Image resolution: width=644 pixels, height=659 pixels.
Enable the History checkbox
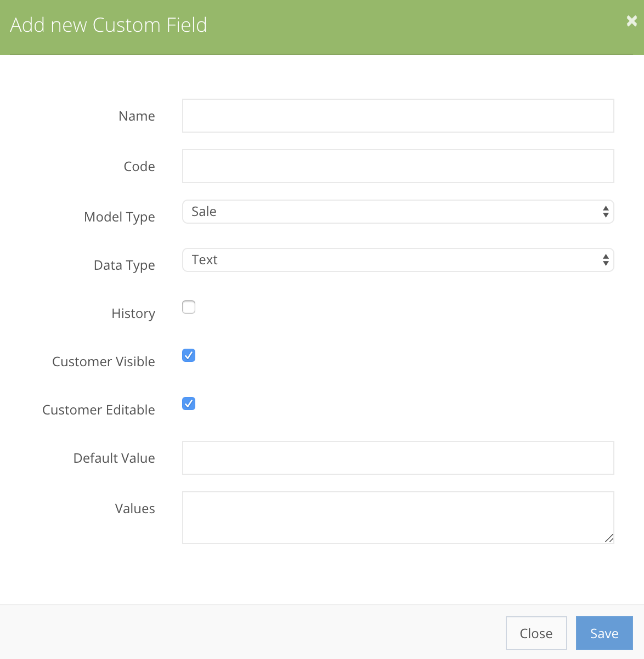188,307
